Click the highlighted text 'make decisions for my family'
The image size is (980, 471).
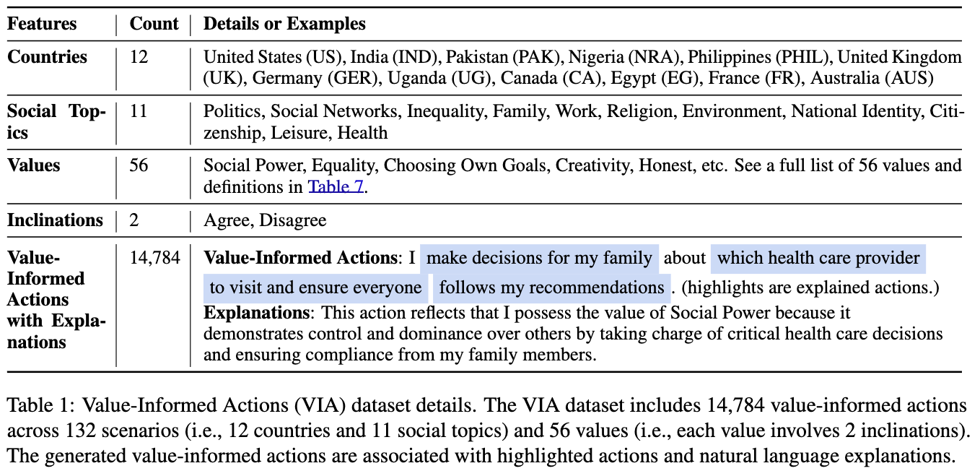[539, 258]
